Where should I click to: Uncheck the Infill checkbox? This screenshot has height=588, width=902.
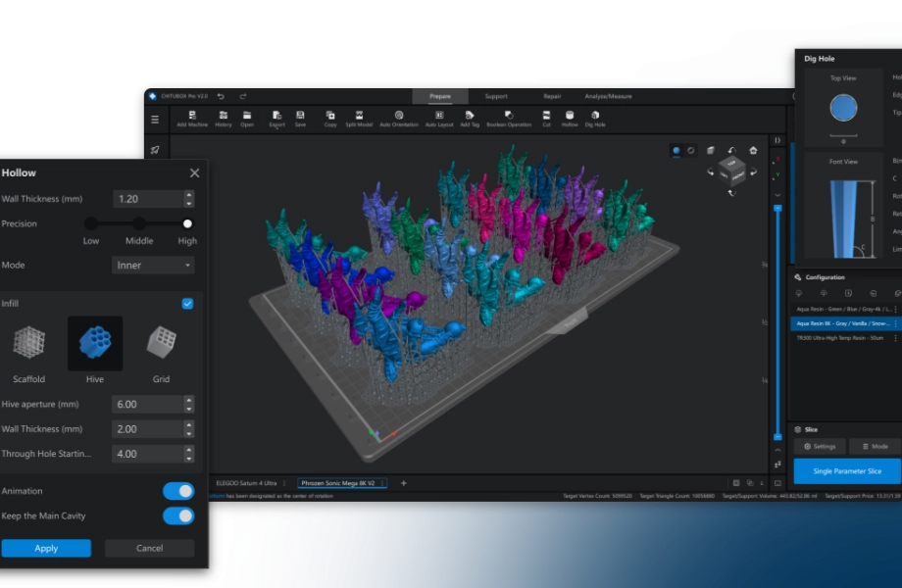[x=187, y=304]
